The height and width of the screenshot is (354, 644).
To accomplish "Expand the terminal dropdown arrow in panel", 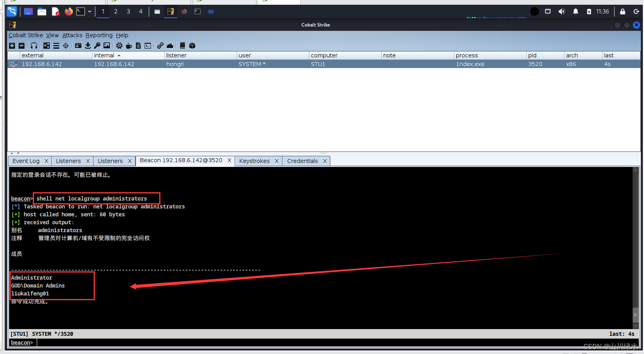I will (x=90, y=11).
